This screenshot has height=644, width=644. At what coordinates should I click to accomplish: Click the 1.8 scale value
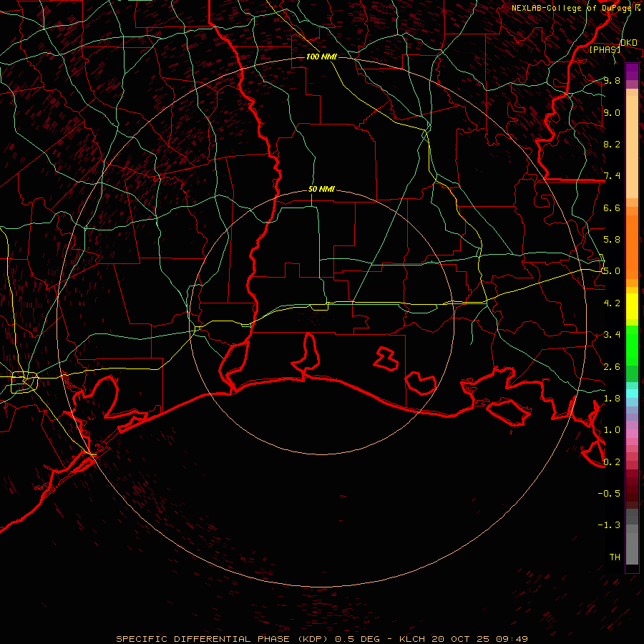click(x=612, y=399)
